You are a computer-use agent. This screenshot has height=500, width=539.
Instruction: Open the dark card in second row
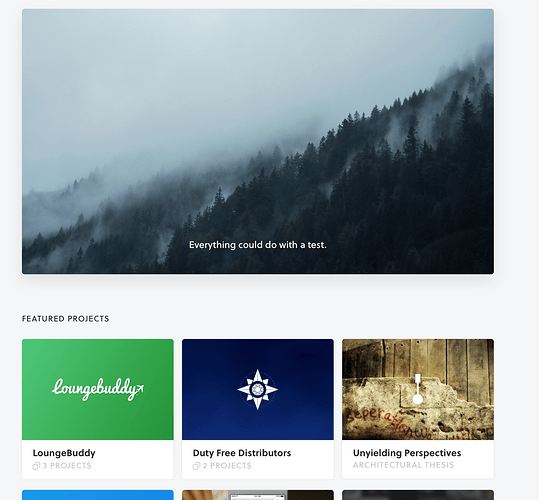[418, 495]
